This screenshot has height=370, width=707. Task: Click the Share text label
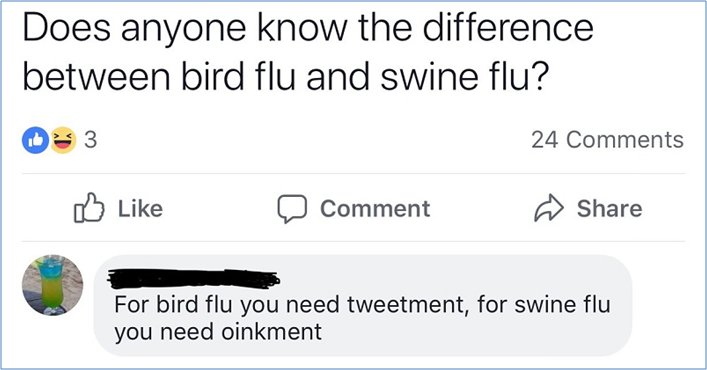610,209
